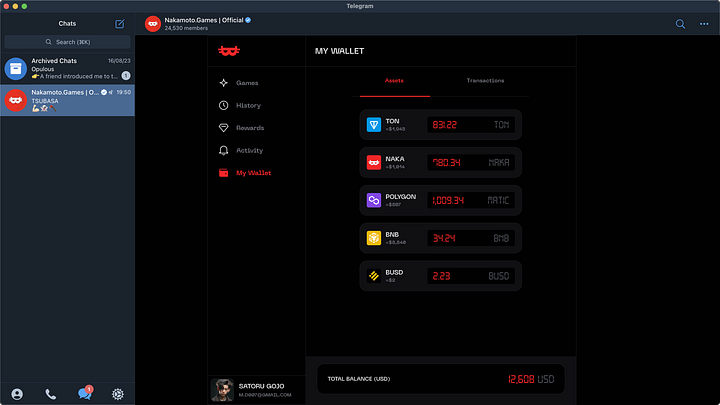Click the BUSD token icon
This screenshot has width=720, height=405.
coord(374,276)
